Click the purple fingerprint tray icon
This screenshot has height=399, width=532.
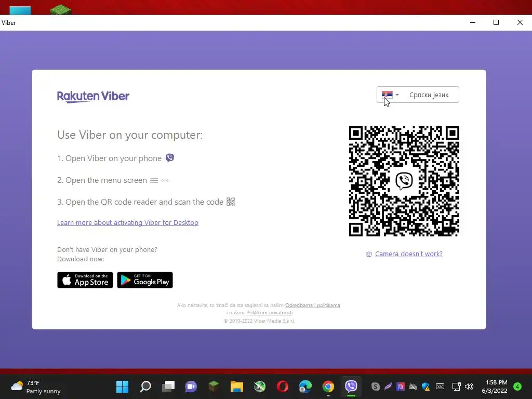pyautogui.click(x=401, y=387)
